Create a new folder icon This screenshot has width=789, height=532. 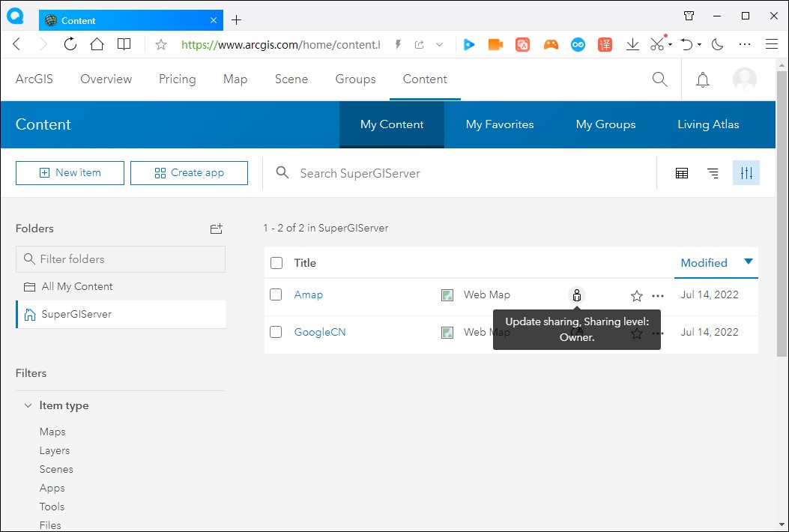tap(217, 229)
